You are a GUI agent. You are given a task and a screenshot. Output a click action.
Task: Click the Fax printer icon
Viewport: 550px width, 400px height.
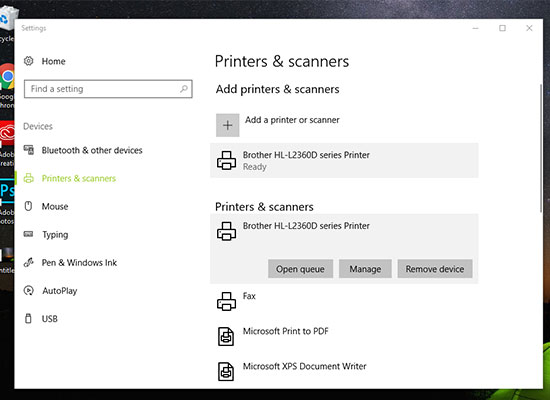[227, 301]
